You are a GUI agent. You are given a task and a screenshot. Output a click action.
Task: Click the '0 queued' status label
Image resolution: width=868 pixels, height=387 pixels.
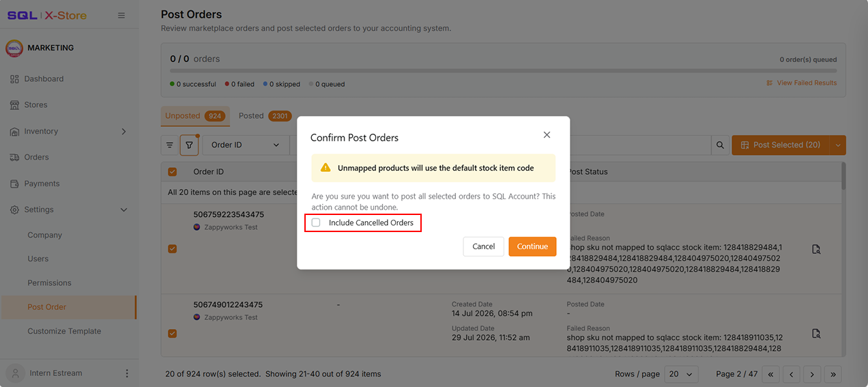pos(327,85)
